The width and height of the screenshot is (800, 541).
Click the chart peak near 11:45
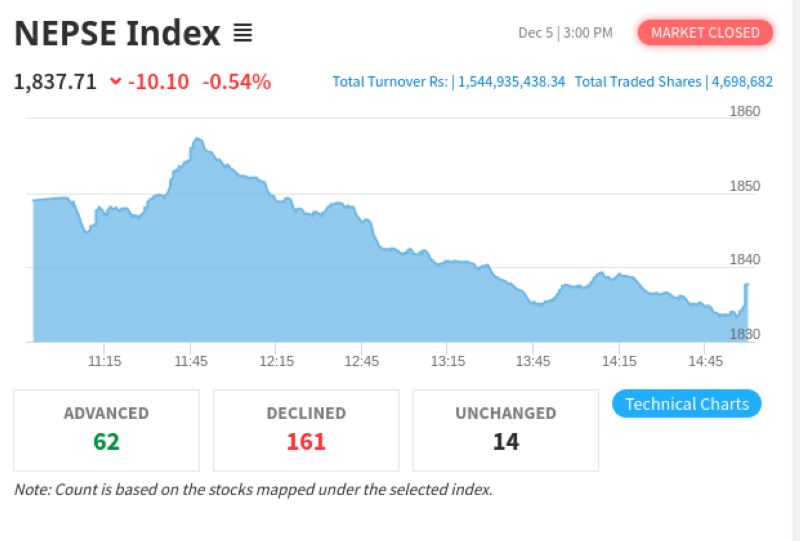click(x=197, y=140)
